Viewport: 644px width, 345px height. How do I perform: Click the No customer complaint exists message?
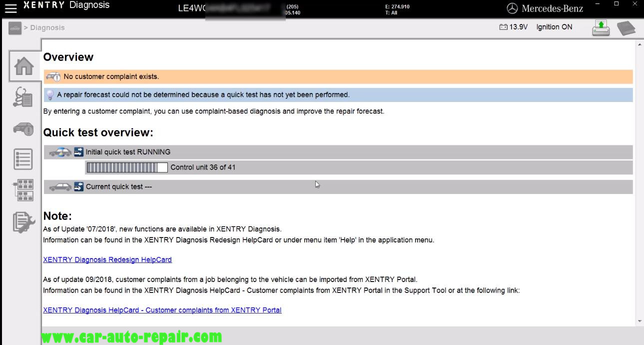pyautogui.click(x=111, y=77)
